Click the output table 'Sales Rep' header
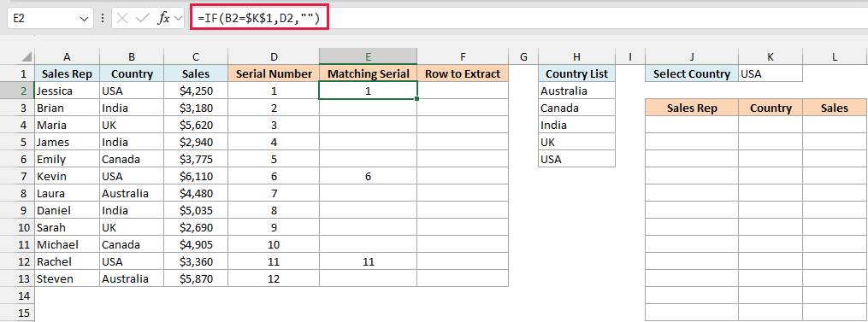Viewport: 868px width, 322px height. point(692,108)
